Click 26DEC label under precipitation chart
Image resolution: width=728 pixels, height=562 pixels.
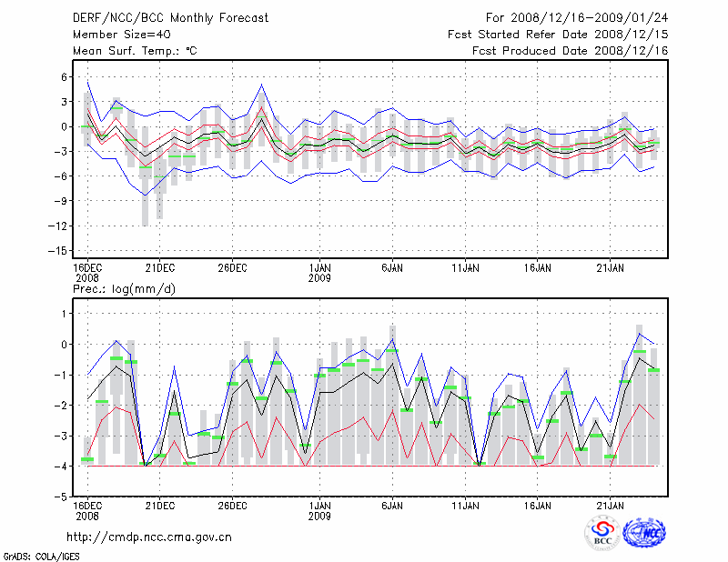coord(232,504)
